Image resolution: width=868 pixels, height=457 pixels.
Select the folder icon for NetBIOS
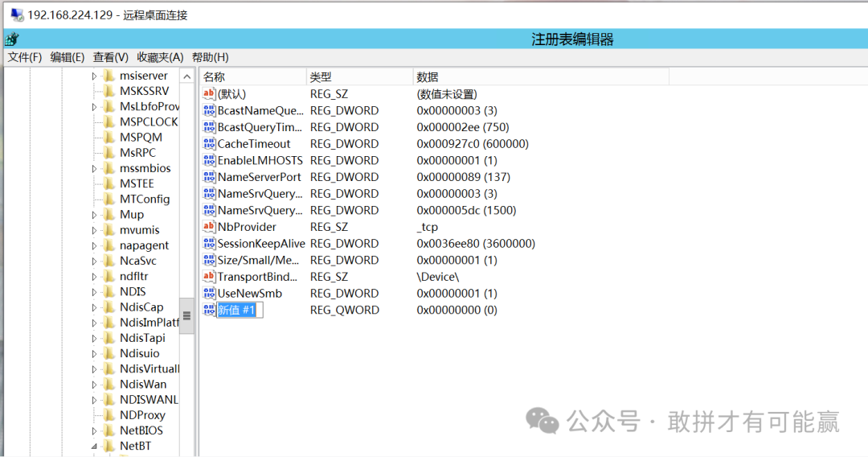click(108, 430)
